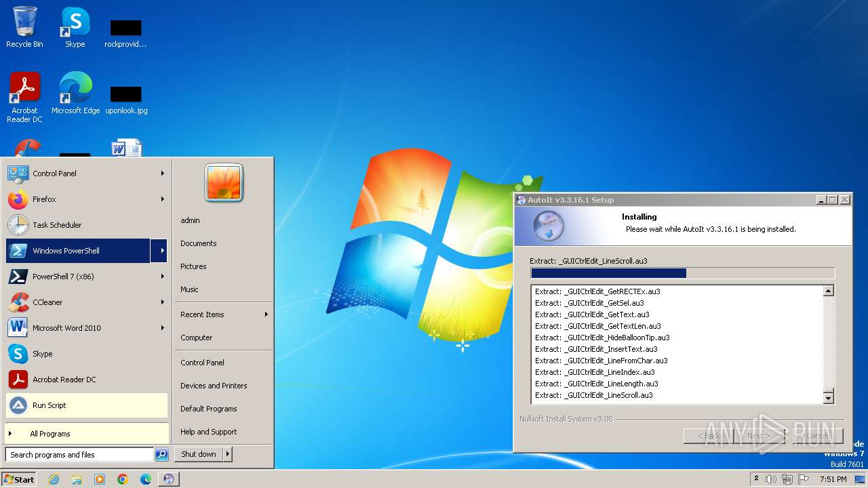Click the AutoIt installer header icon
This screenshot has width=868, height=488.
pos(548,226)
